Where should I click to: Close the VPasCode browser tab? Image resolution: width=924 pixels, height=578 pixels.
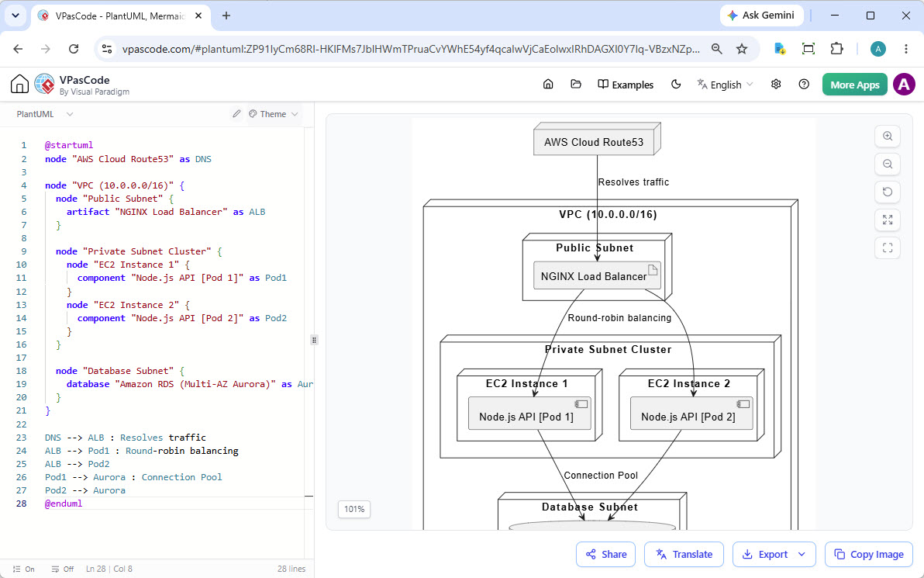pos(198,16)
